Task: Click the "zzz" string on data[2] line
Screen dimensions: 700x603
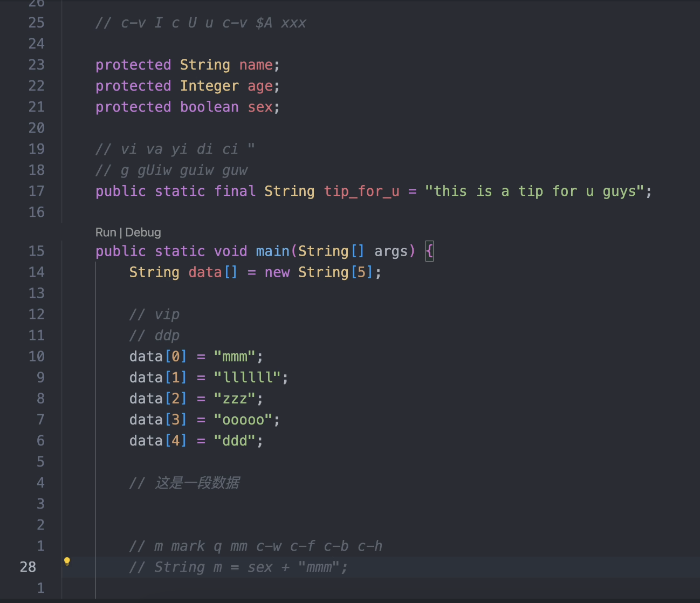Action: click(x=235, y=399)
